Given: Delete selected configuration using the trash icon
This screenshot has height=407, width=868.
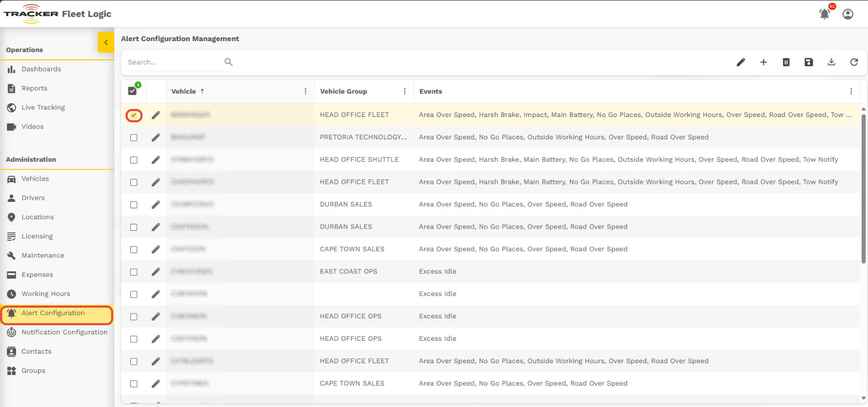Looking at the screenshot, I should point(786,62).
